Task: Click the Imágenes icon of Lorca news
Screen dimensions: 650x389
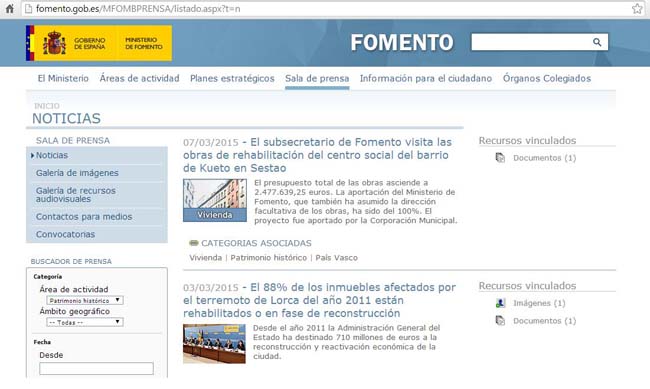Action: click(500, 303)
